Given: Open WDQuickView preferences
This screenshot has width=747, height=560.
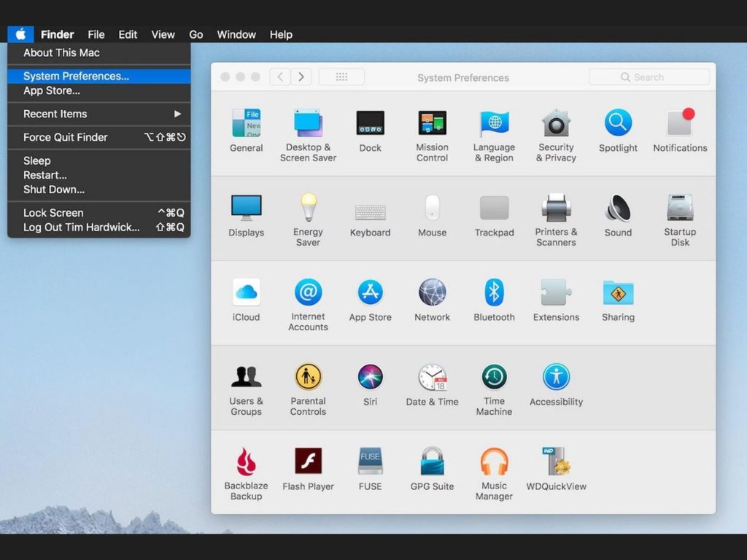Looking at the screenshot, I should click(x=556, y=462).
